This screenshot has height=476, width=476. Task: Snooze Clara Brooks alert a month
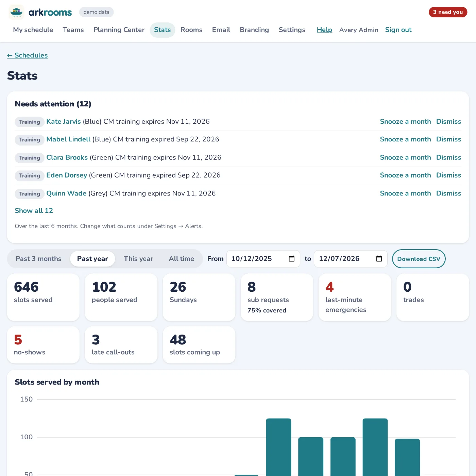tap(405, 157)
